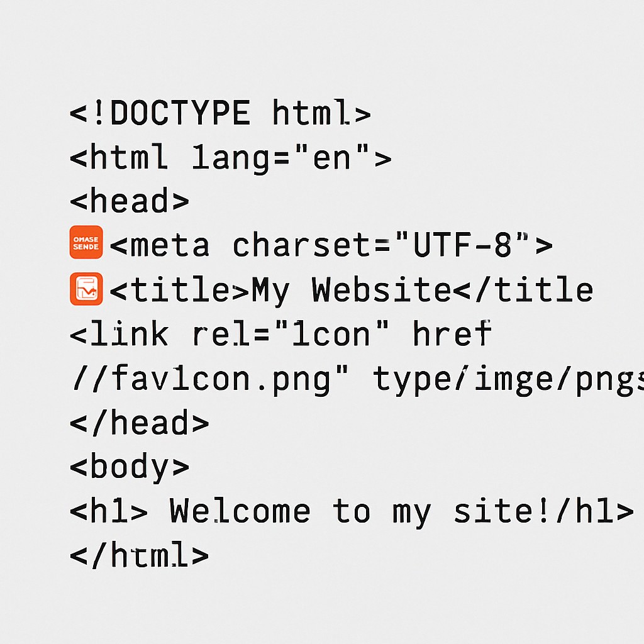This screenshot has width=644, height=644.
Task: Click the DOCTYPE html declaration line
Action: click(220, 113)
